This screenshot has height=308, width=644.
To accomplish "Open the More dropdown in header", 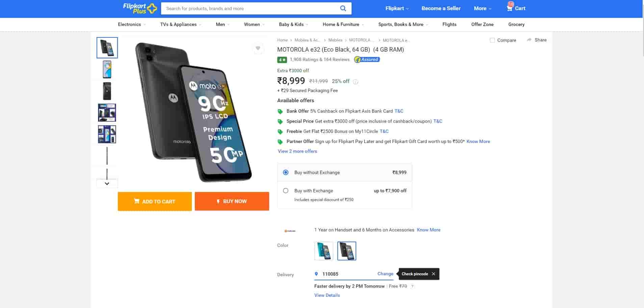I will [x=482, y=8].
